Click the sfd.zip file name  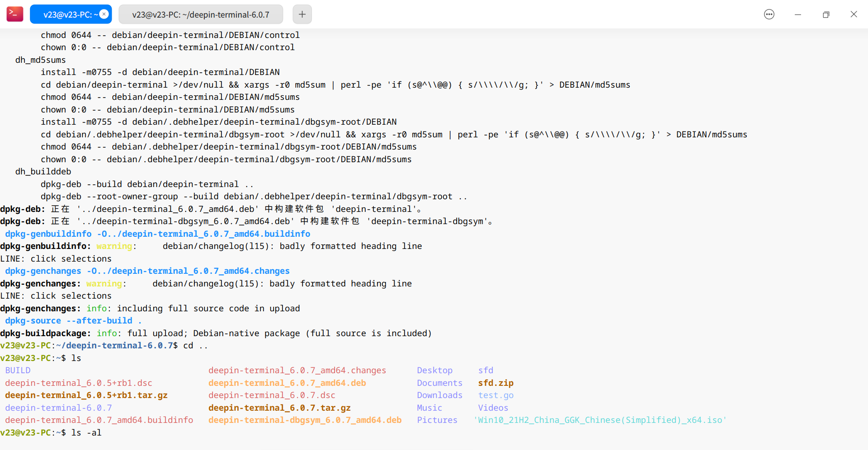tap(496, 383)
